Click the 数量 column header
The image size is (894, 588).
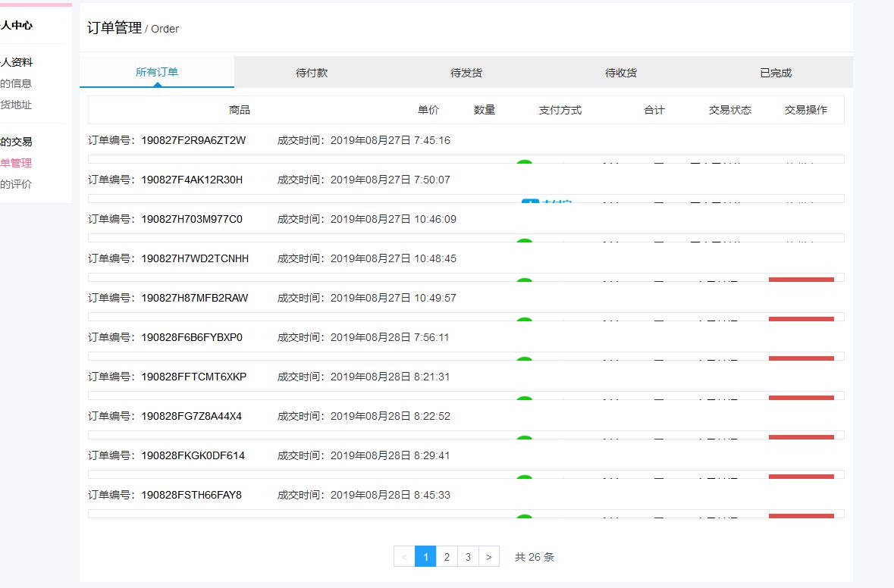tap(484, 110)
